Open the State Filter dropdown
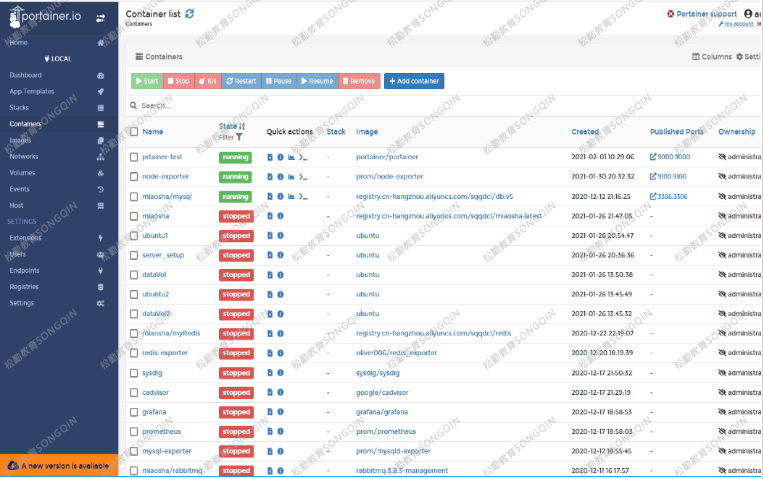Screen dimensions: 763x479 point(231,138)
